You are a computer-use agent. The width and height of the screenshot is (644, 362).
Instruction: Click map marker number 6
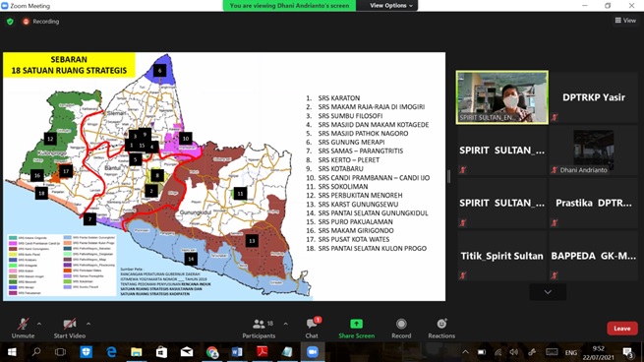click(x=159, y=70)
